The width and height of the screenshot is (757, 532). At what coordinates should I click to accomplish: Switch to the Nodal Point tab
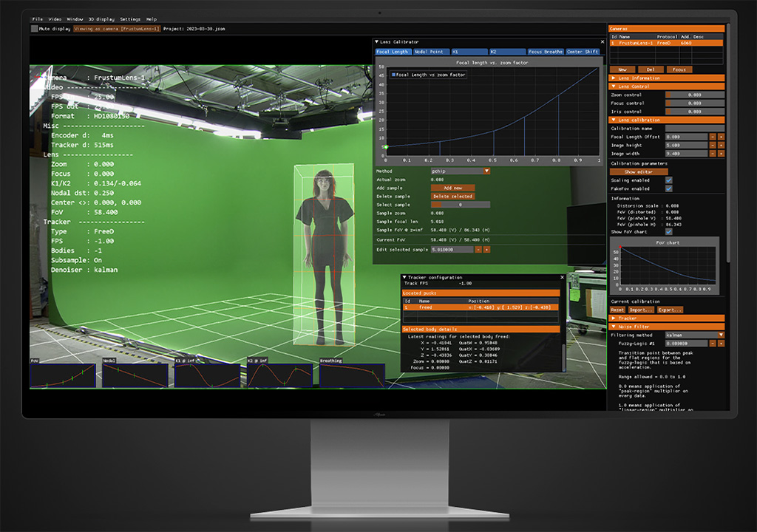[429, 52]
